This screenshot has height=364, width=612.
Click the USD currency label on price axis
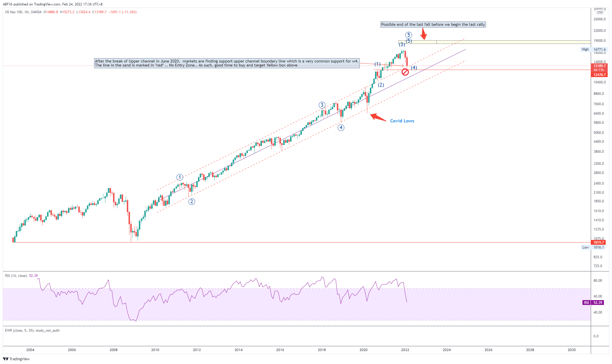coord(600,12)
